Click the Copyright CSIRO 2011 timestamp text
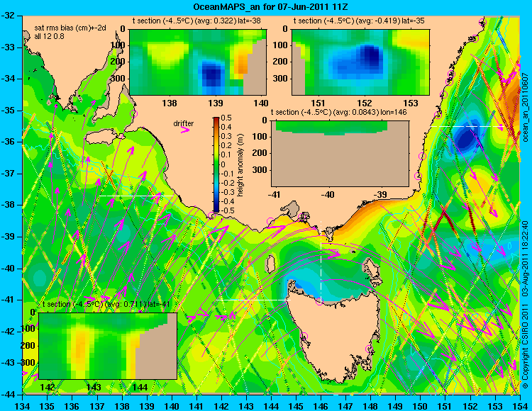The width and height of the screenshot is (532, 411). tap(525, 305)
